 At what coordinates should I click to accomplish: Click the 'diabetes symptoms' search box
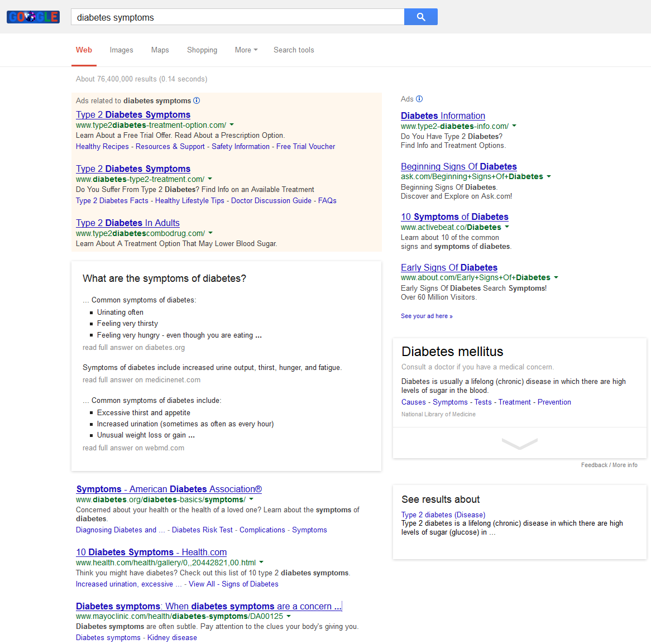coord(237,17)
